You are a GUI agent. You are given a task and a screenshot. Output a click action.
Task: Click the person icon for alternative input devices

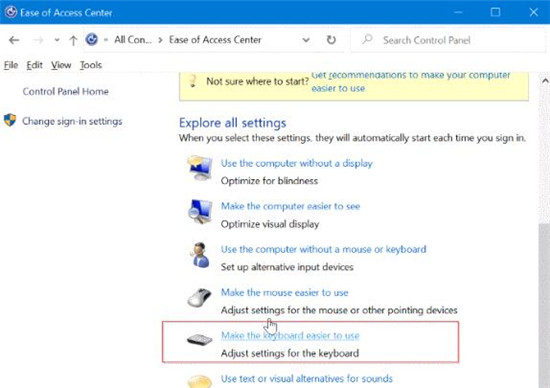200,255
